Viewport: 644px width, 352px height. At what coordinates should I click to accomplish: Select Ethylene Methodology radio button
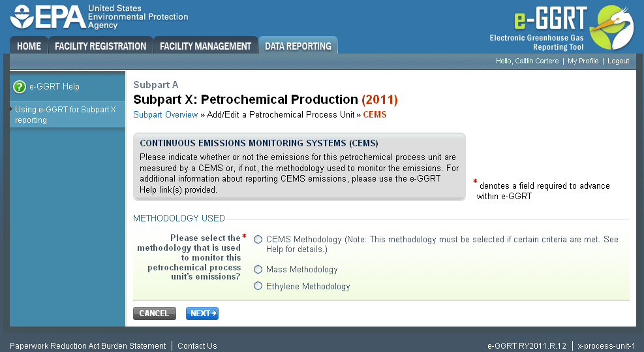[258, 286]
